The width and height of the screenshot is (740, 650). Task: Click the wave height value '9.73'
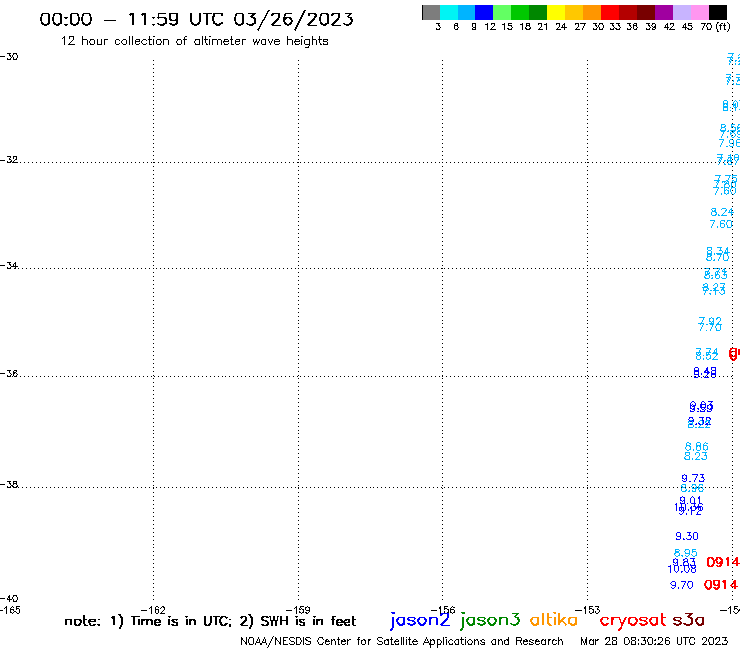[693, 478]
